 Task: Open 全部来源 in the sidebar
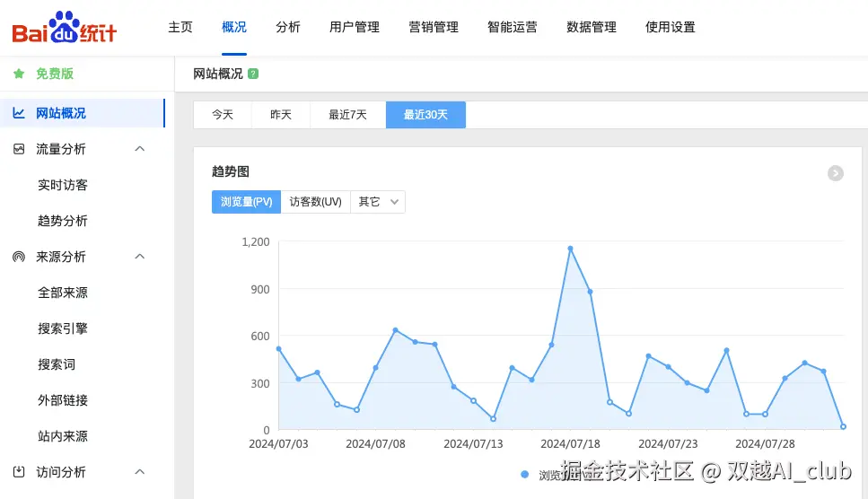click(63, 293)
